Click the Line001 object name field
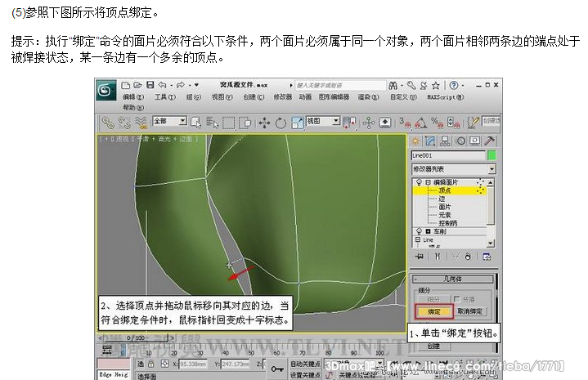Viewport: 588px width, 380px height. pyautogui.click(x=448, y=155)
